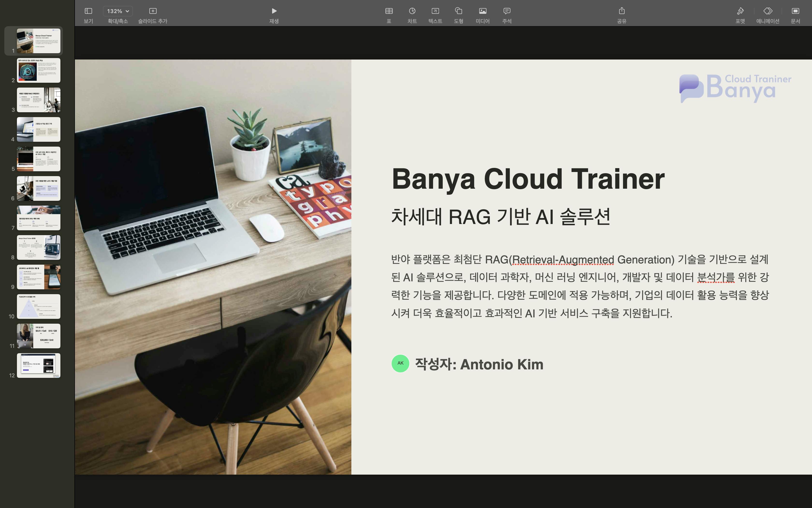The height and width of the screenshot is (508, 812).
Task: Select slide 12 thumbnail
Action: point(39,366)
